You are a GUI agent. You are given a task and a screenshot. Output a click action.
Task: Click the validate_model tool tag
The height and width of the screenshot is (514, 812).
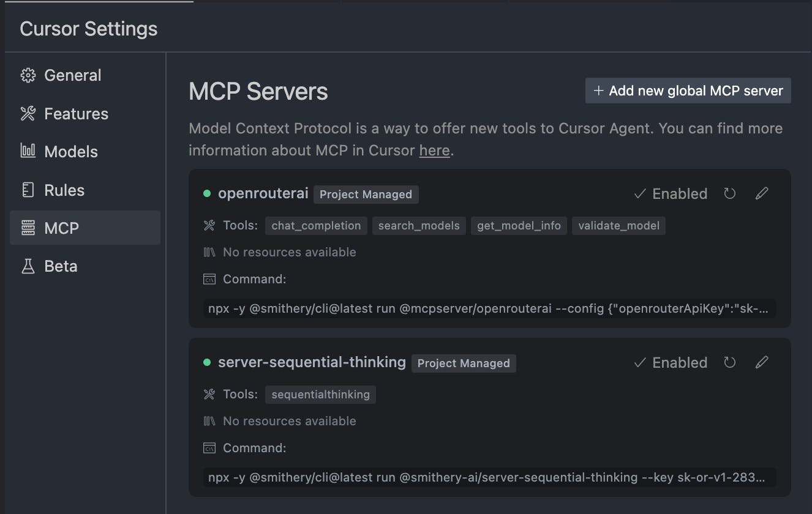tap(618, 226)
